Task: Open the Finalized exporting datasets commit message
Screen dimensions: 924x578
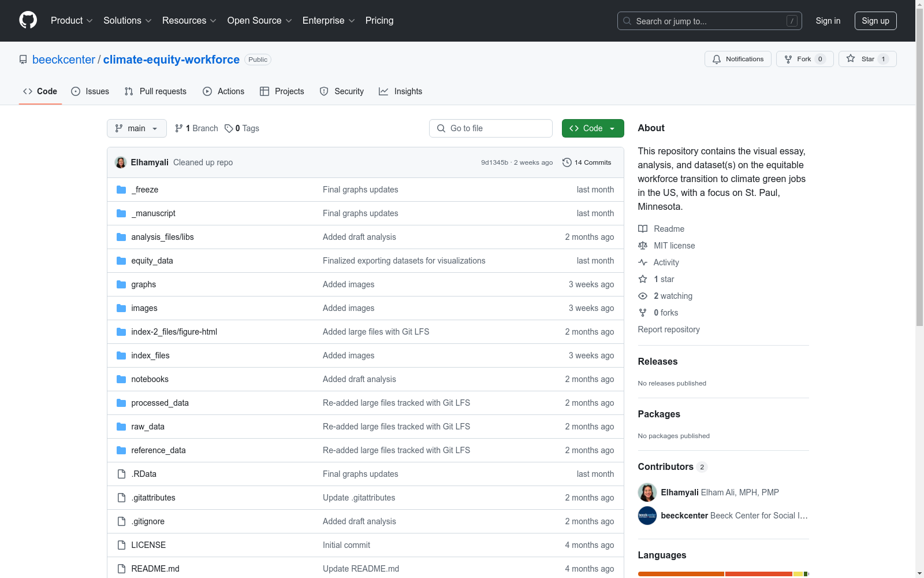Action: tap(404, 261)
